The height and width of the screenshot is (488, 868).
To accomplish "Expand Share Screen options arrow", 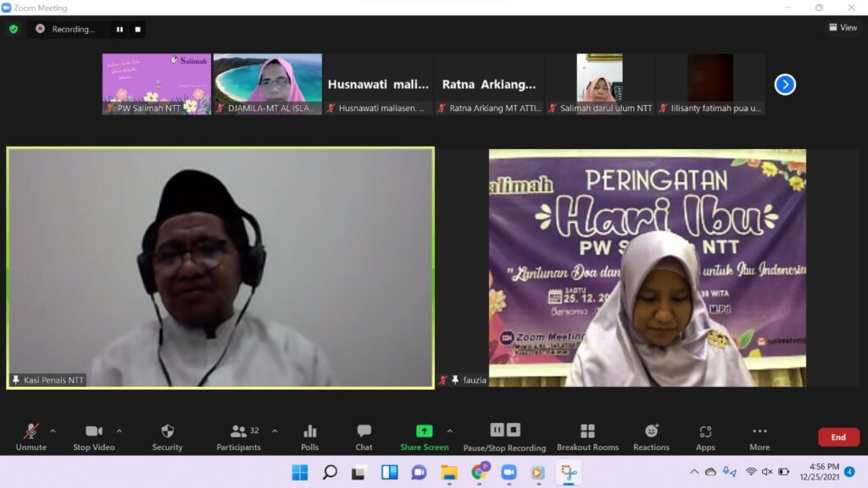I will (x=449, y=430).
